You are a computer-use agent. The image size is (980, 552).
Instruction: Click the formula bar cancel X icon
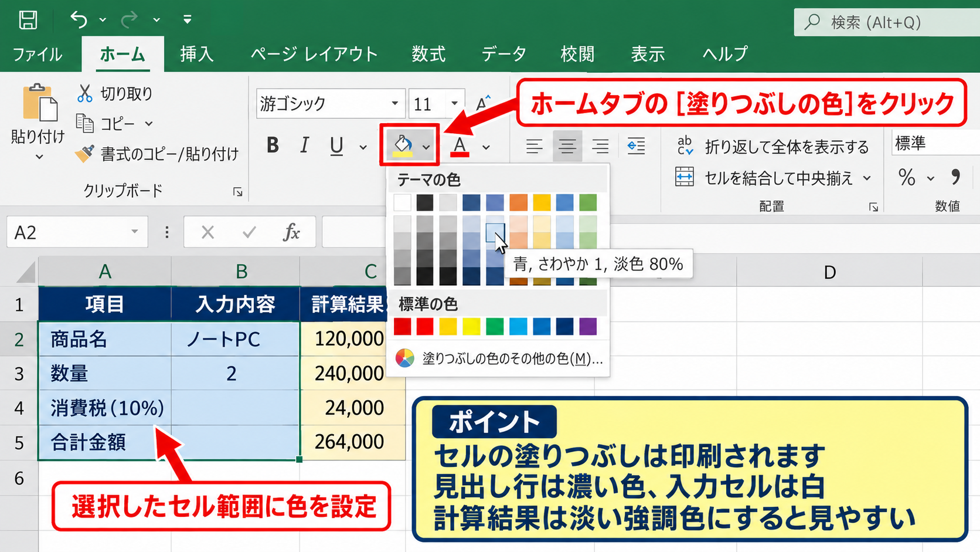pyautogui.click(x=207, y=233)
